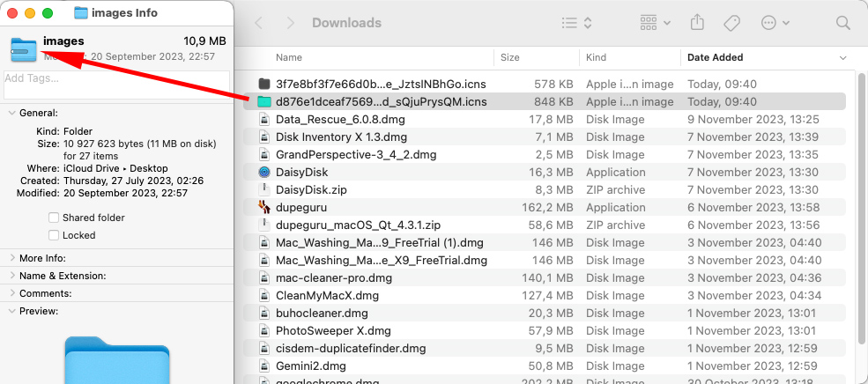Enable the Shared folder checkbox
This screenshot has height=384, width=868.
tap(54, 218)
